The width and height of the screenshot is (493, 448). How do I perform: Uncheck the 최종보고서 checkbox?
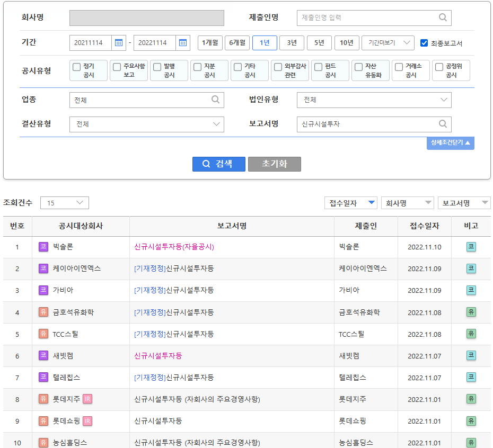click(x=424, y=43)
